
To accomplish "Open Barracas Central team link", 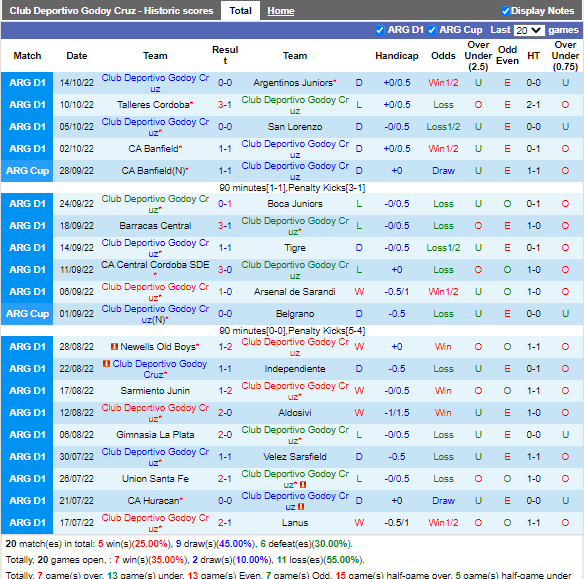I will (155, 226).
